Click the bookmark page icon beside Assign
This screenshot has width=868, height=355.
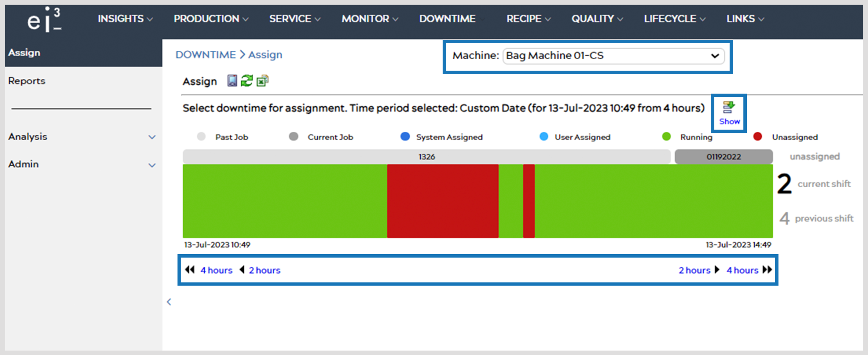[232, 80]
